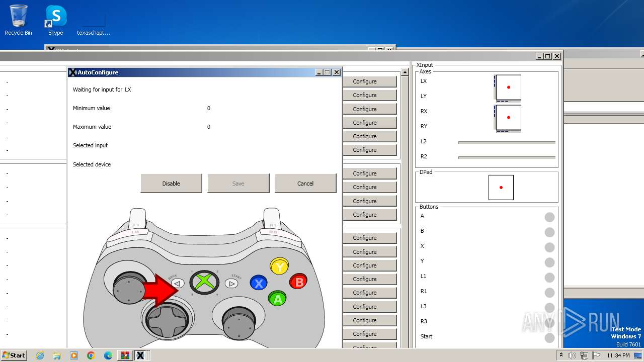
Task: Click the DPad indicator box
Action: pyautogui.click(x=501, y=188)
